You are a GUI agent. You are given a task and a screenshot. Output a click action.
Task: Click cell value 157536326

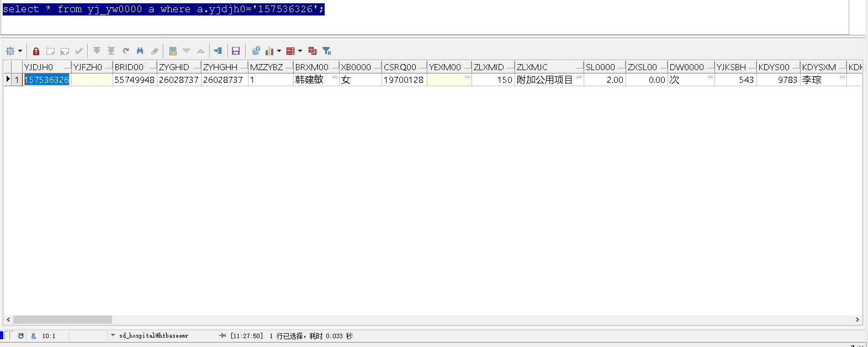click(46, 80)
